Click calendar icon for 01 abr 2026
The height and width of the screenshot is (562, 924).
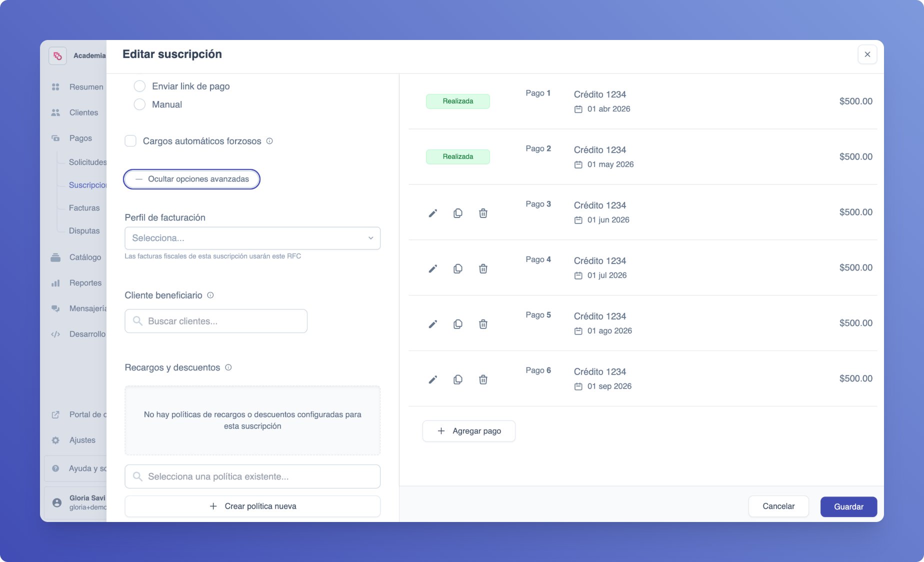(x=578, y=109)
